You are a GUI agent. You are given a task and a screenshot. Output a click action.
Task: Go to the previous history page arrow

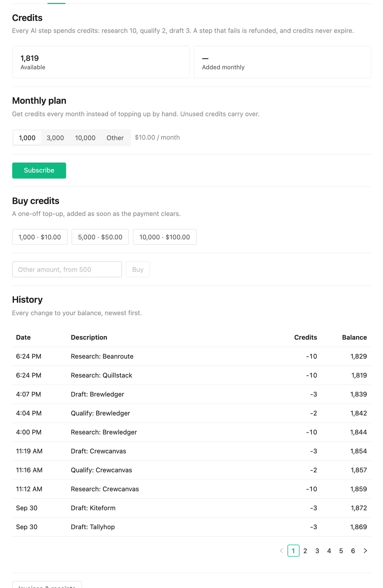click(282, 551)
